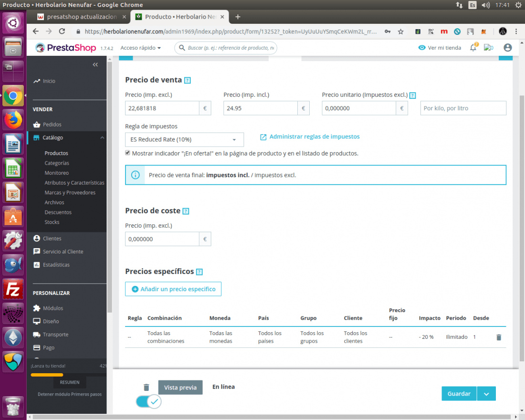Click Detener módulo Primeros pasos

[70, 394]
